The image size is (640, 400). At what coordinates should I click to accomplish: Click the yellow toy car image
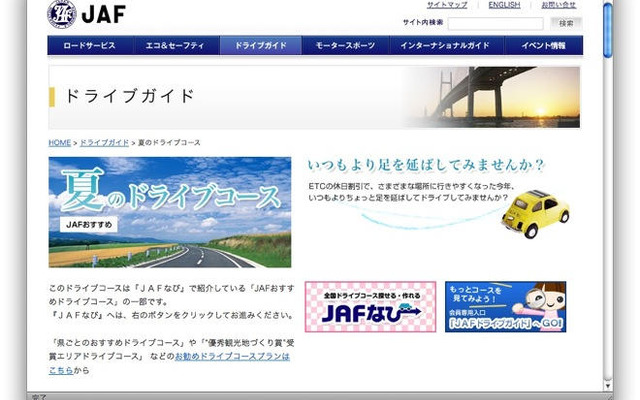pyautogui.click(x=535, y=213)
